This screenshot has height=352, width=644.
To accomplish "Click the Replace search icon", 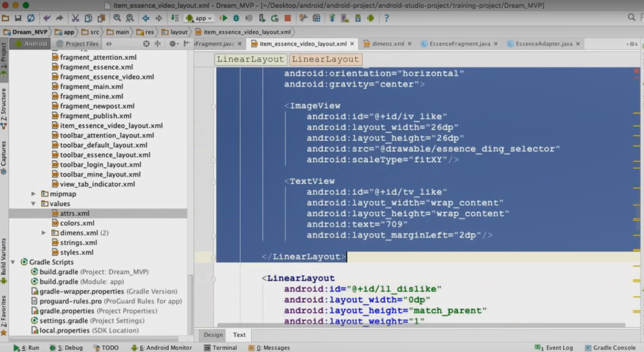I will click(129, 18).
